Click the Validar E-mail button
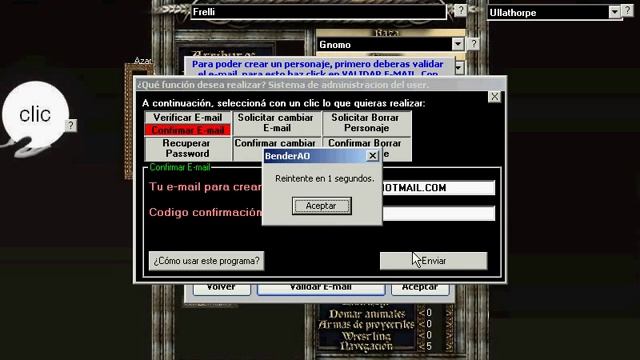640x360 pixels. 321,289
